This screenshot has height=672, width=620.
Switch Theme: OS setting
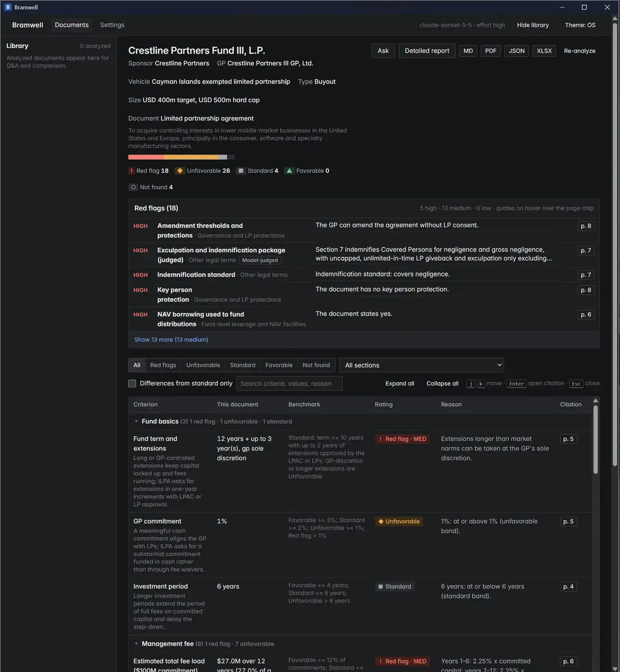580,25
